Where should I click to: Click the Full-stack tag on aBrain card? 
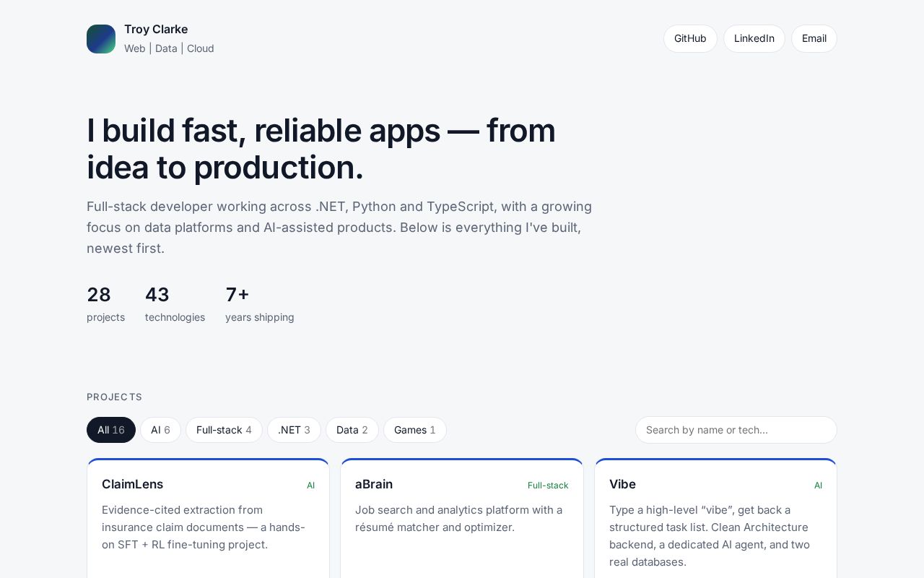(548, 486)
